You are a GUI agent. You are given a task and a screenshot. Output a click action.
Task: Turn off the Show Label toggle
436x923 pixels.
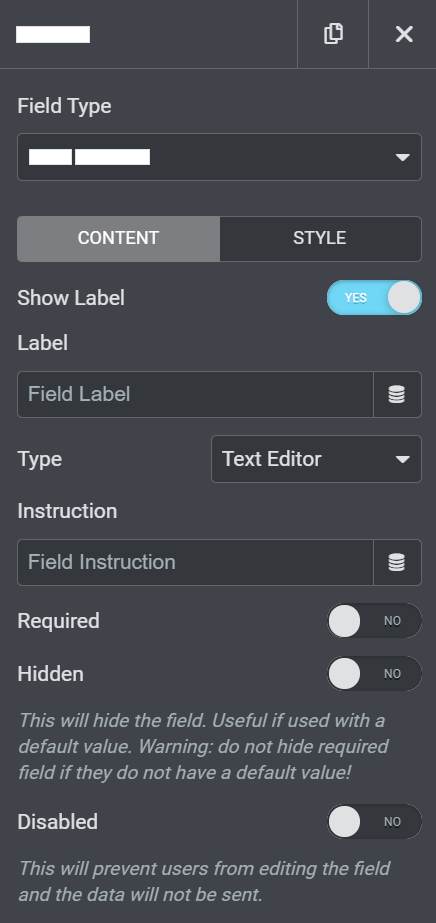pos(374,297)
